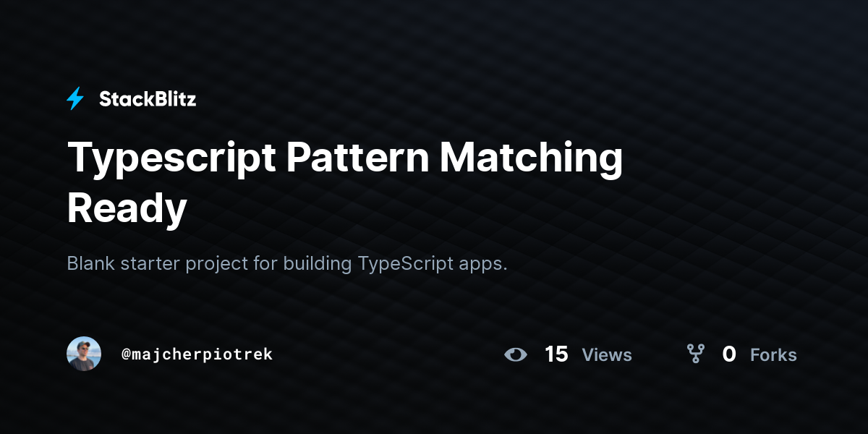This screenshot has height=434, width=868.
Task: Click the Forks label
Action: click(x=773, y=355)
